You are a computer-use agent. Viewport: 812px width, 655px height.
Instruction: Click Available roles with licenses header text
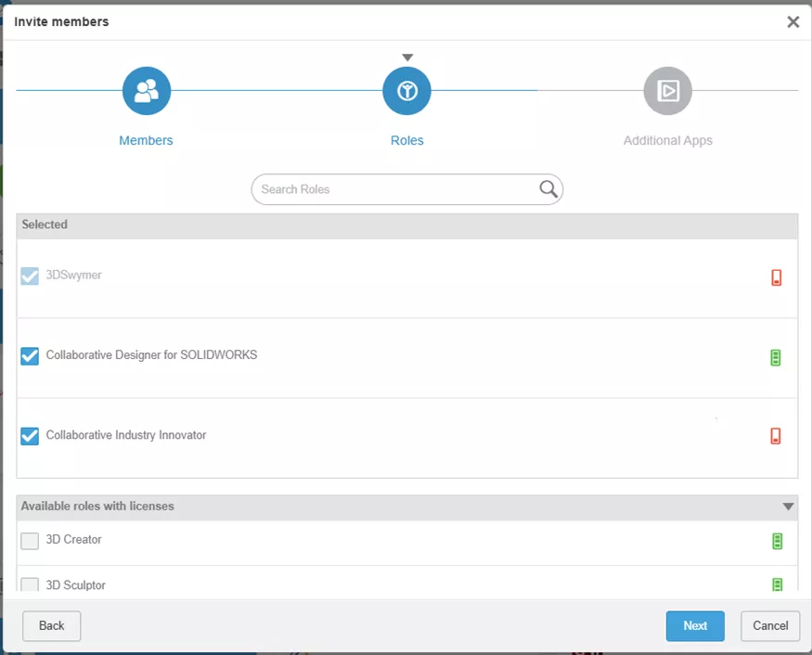(x=97, y=506)
